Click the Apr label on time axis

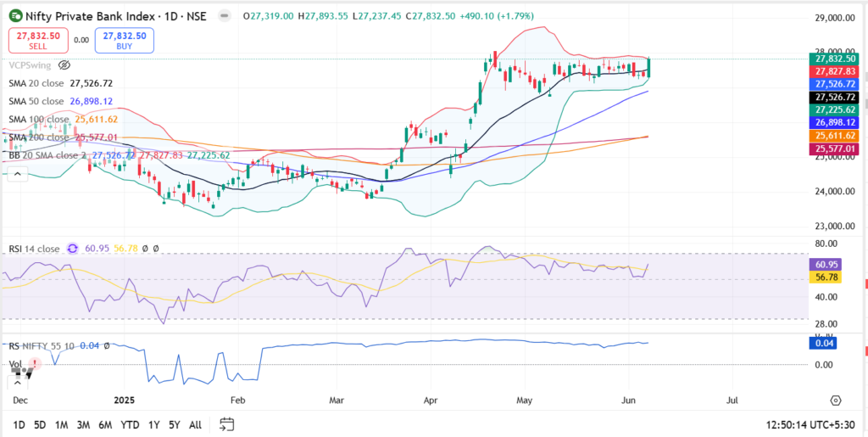click(x=430, y=400)
